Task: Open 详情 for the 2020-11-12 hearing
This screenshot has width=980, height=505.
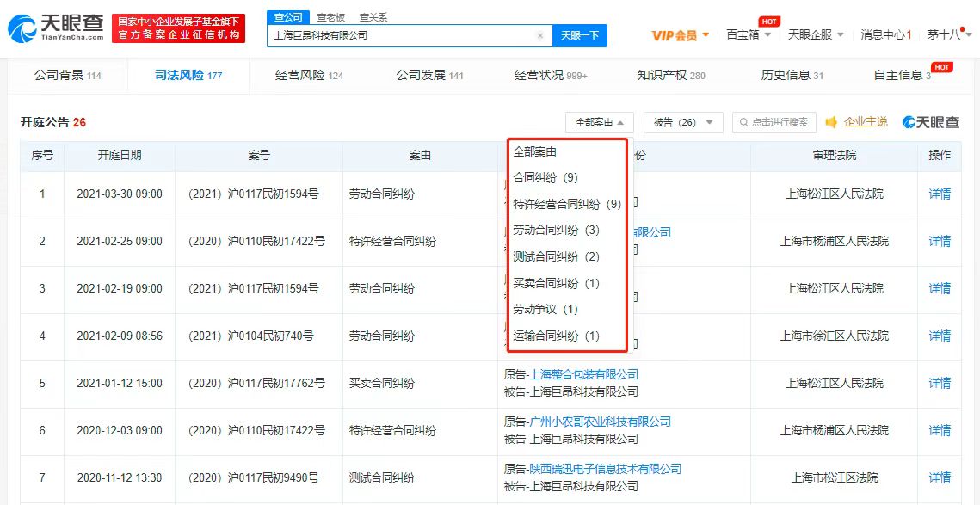Action: [x=940, y=478]
